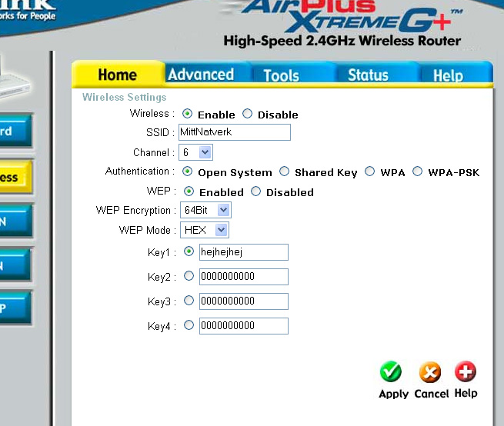This screenshot has width=504, height=426.
Task: Click the Key1 input field with hejhejhej
Action: (x=244, y=252)
